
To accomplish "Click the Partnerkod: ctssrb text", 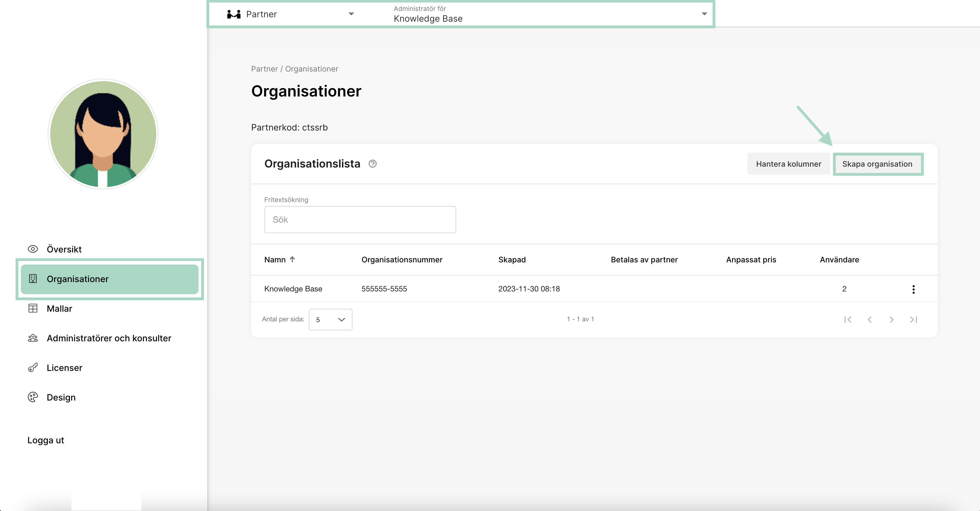I will click(289, 127).
